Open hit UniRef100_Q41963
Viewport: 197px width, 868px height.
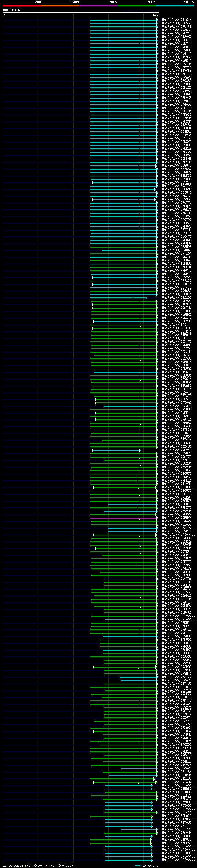click(x=176, y=57)
